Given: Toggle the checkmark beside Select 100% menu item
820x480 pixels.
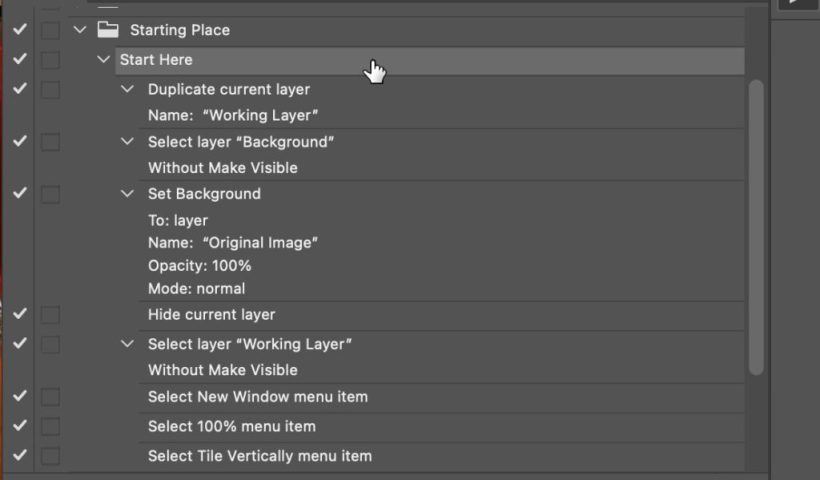Looking at the screenshot, I should point(19,426).
